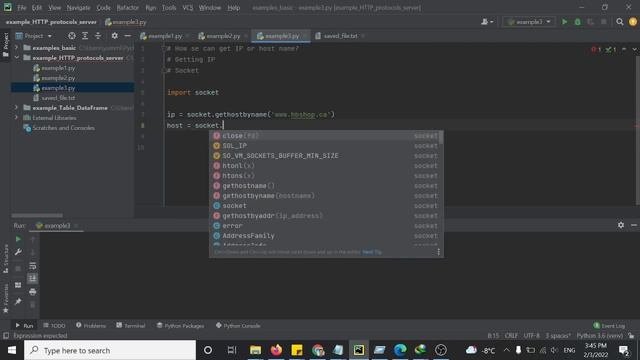This screenshot has width=640, height=360.
Task: Open autocomplete popup options menu
Action: pyautogui.click(x=438, y=252)
